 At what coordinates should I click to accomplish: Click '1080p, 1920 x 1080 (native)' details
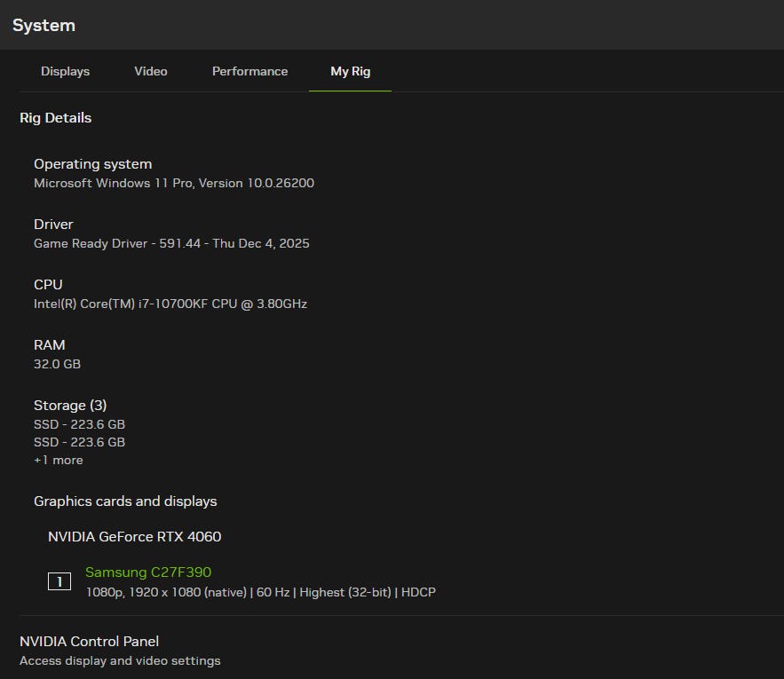pos(166,593)
